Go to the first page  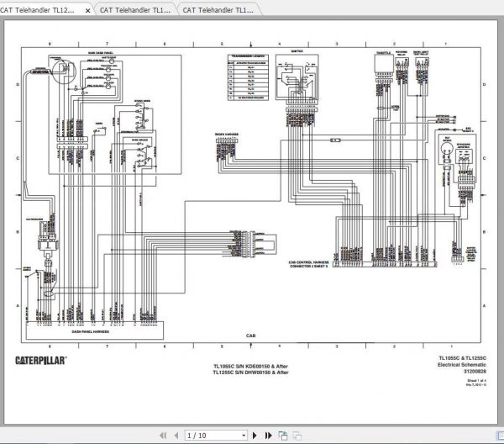[x=163, y=435]
